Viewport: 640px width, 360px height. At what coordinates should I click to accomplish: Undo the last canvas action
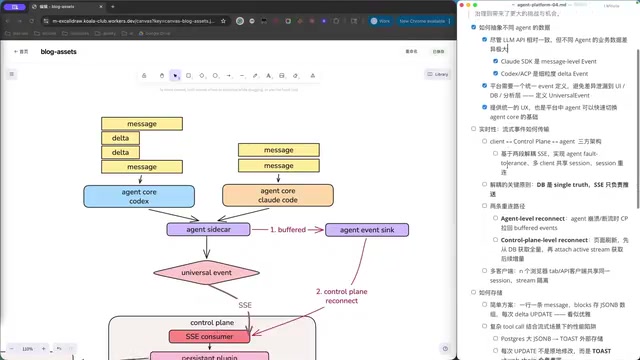click(59, 349)
